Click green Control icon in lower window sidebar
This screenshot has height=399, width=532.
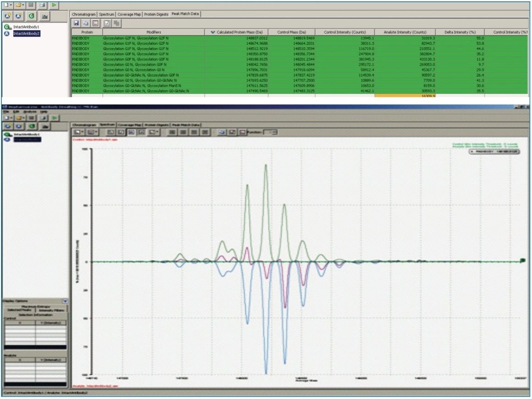32,126
